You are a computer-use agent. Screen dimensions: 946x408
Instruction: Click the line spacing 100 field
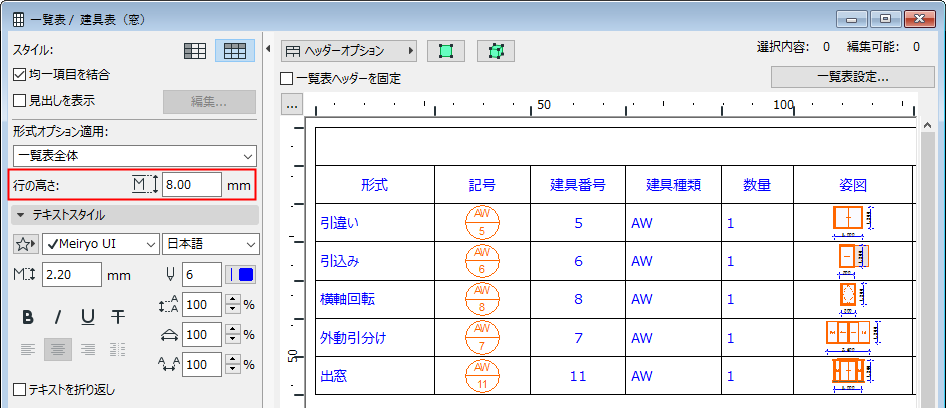[x=202, y=305]
